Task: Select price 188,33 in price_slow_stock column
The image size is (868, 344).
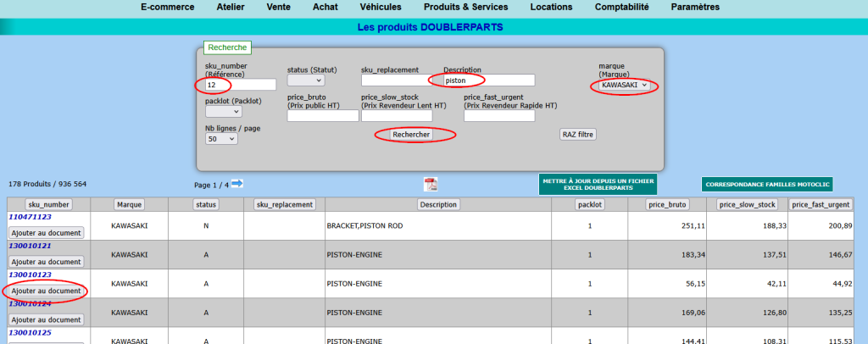Action: pos(774,225)
